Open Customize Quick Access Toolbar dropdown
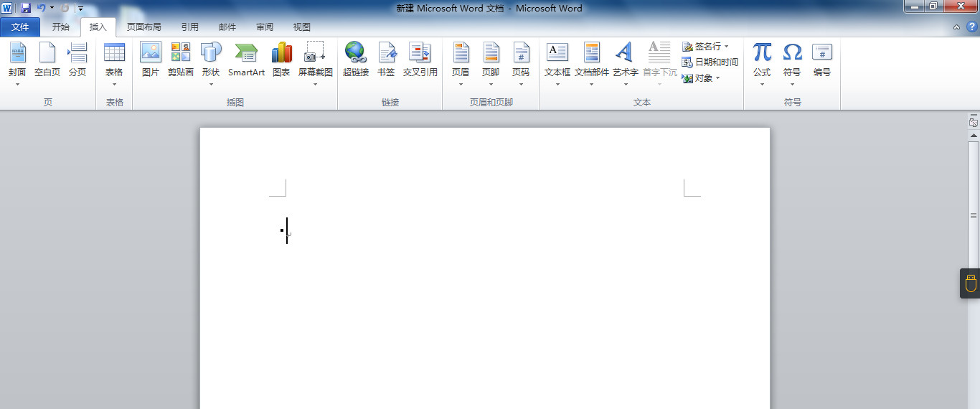 [x=80, y=9]
